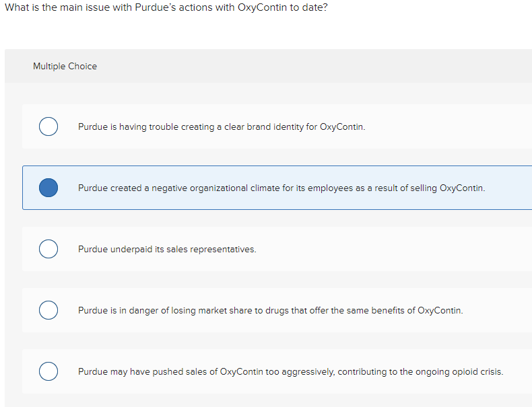Viewport: 532px width, 407px height.
Task: Choose the radio button for underpaid sales representatives
Action: (48, 249)
